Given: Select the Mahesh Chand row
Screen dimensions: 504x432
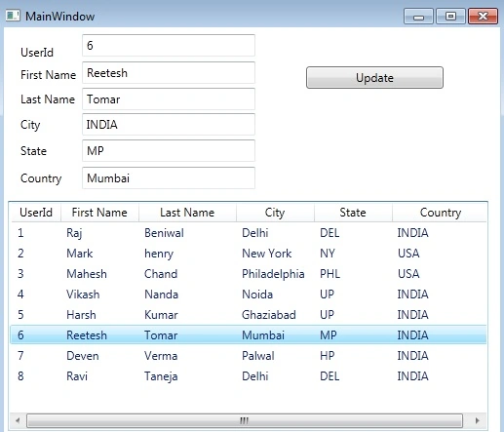Looking at the screenshot, I should [249, 274].
